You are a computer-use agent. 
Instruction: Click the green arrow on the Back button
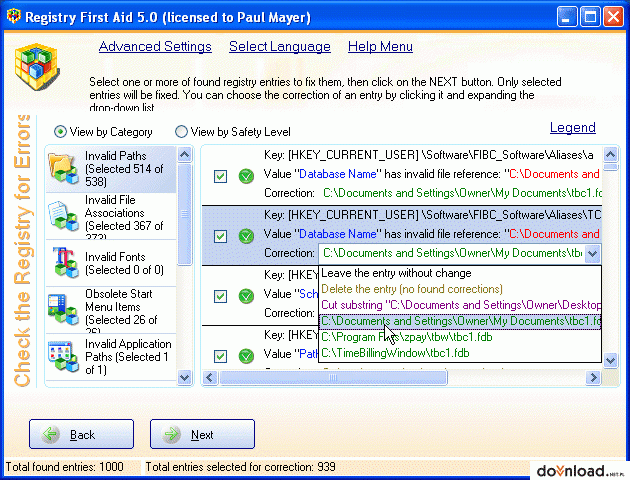coord(51,434)
